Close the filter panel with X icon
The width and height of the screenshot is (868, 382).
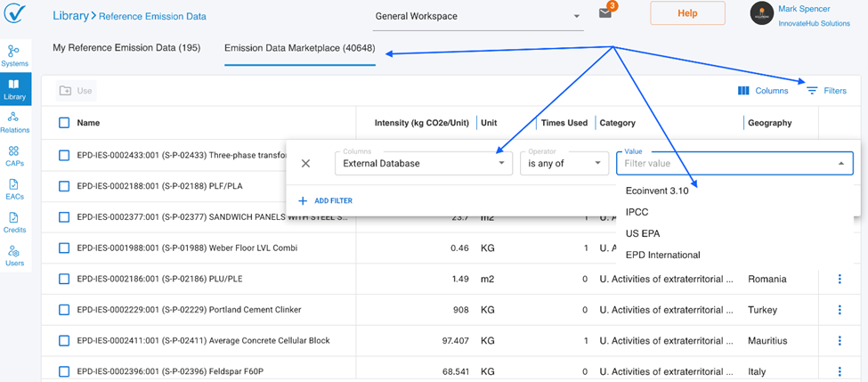click(x=305, y=163)
